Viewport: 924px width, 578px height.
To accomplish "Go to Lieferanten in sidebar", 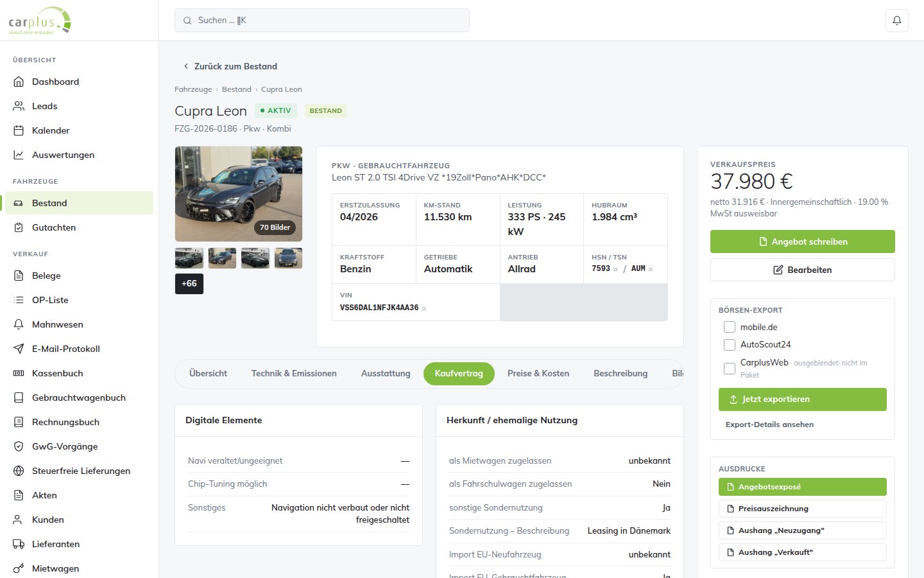I will click(x=79, y=544).
